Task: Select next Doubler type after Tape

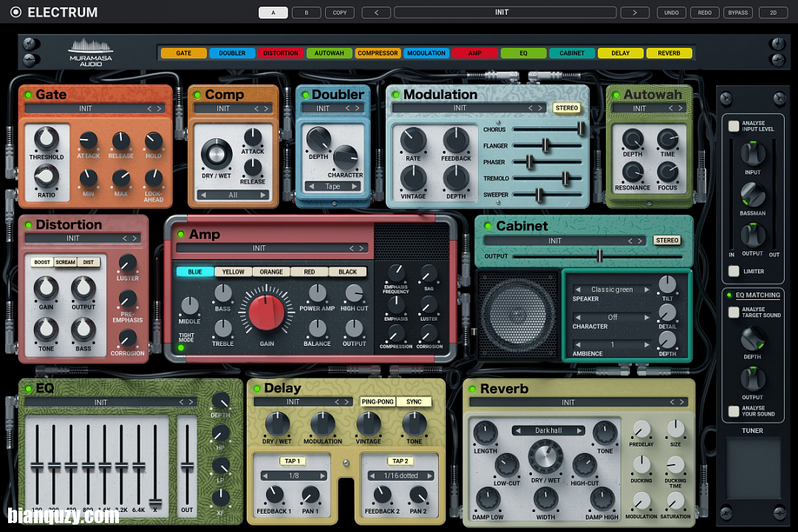Action: click(354, 186)
